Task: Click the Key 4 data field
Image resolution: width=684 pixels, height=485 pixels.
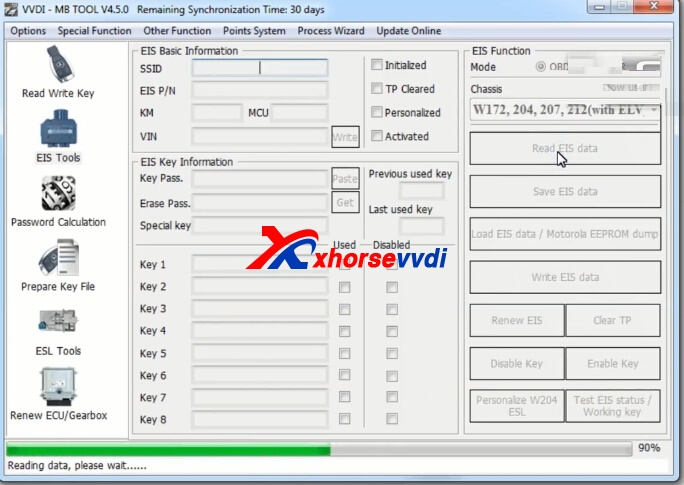Action: click(x=260, y=331)
